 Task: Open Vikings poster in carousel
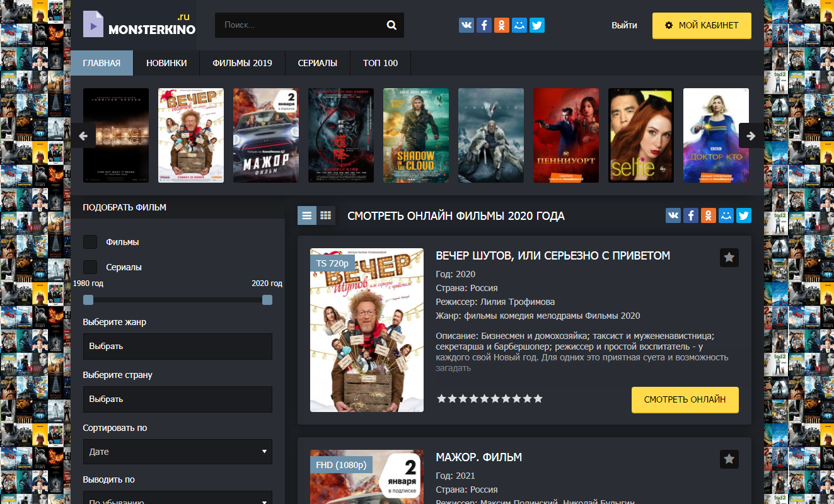[x=491, y=135]
